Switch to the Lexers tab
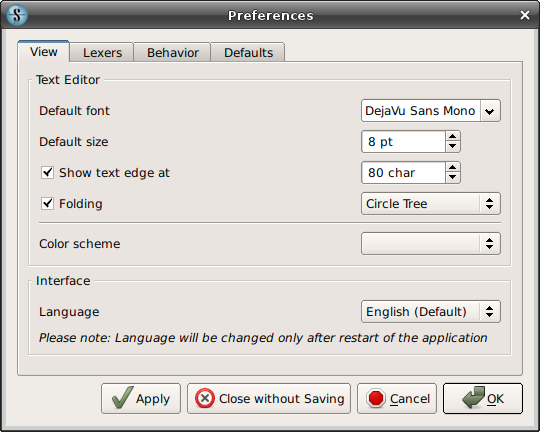Image resolution: width=540 pixels, height=432 pixels. coord(102,53)
